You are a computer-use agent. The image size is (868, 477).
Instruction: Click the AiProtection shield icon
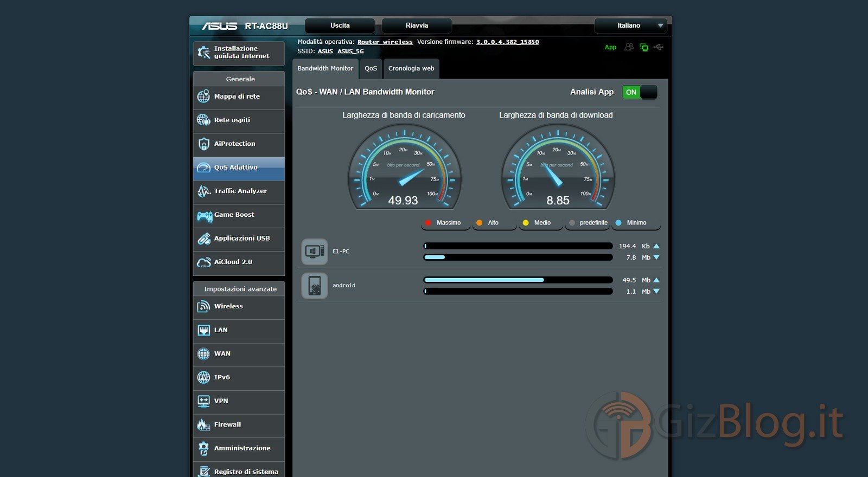[x=203, y=144]
